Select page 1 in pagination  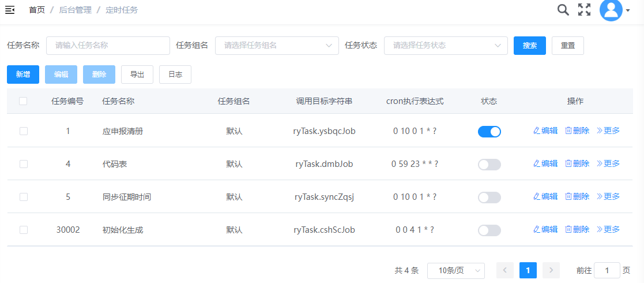pyautogui.click(x=528, y=270)
